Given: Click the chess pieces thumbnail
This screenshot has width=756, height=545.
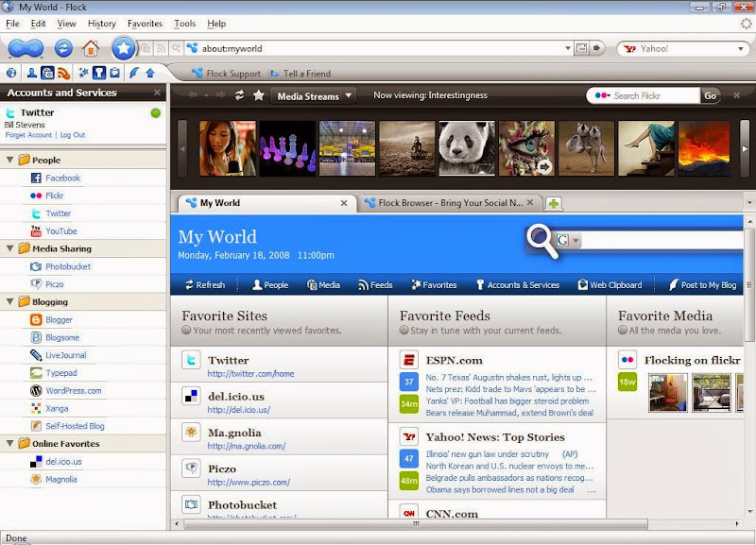Looking at the screenshot, I should 287,148.
